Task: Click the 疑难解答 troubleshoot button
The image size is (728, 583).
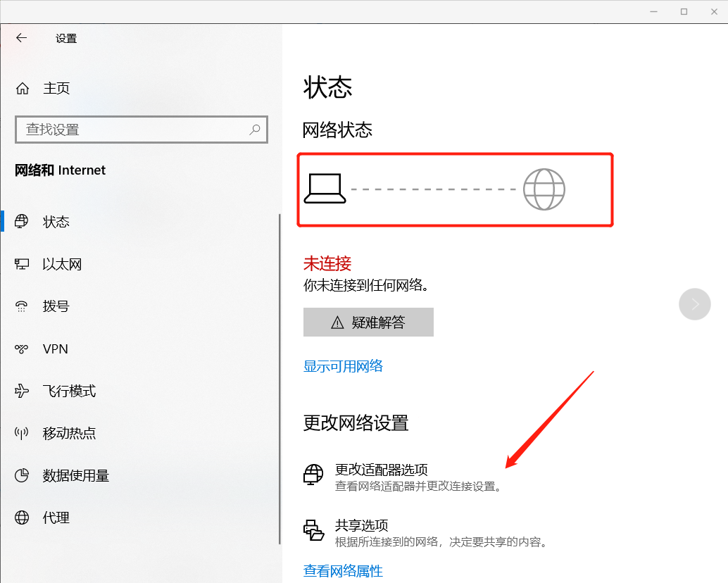Action: pos(368,322)
